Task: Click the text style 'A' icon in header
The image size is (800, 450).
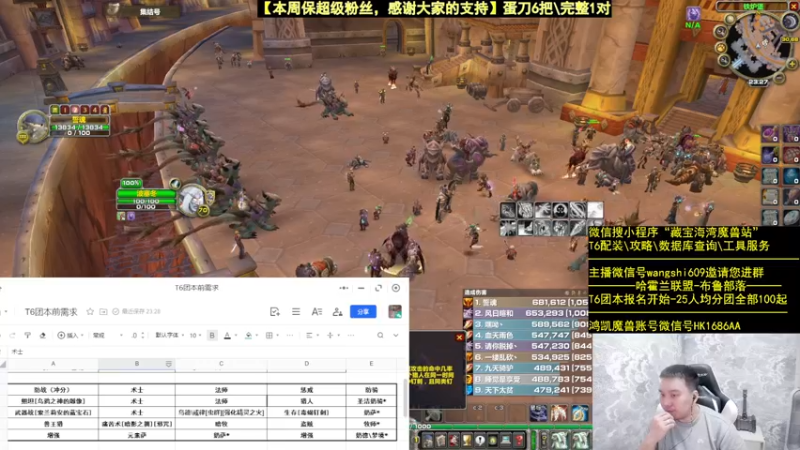Action: 317,311
